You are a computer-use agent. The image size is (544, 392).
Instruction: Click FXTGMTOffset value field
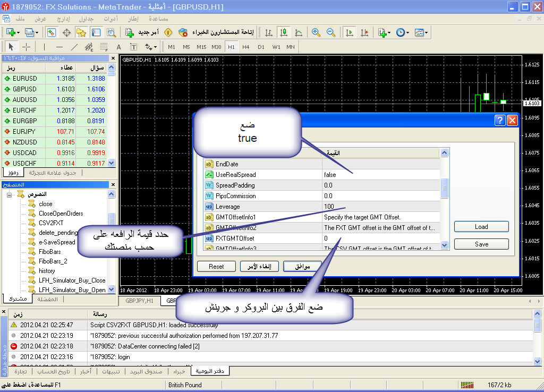381,238
